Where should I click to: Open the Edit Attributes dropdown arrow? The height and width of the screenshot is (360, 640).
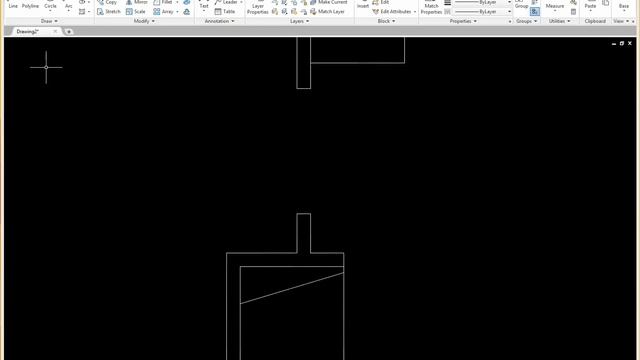point(415,12)
